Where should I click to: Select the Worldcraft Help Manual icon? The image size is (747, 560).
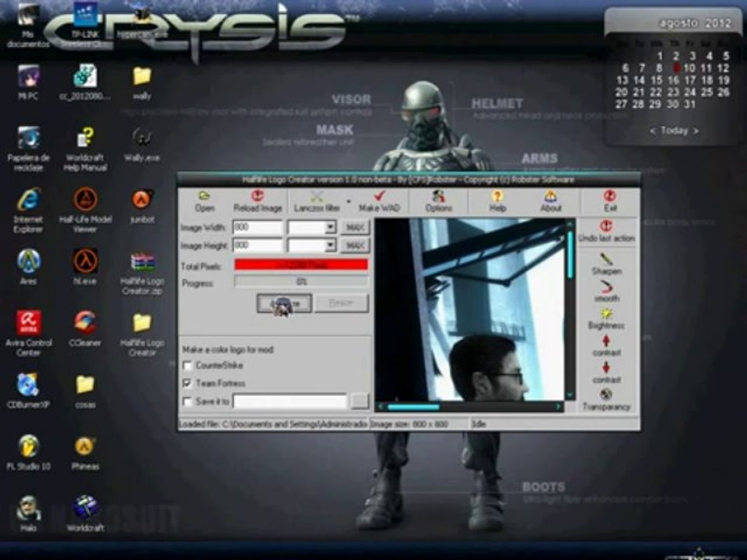86,138
